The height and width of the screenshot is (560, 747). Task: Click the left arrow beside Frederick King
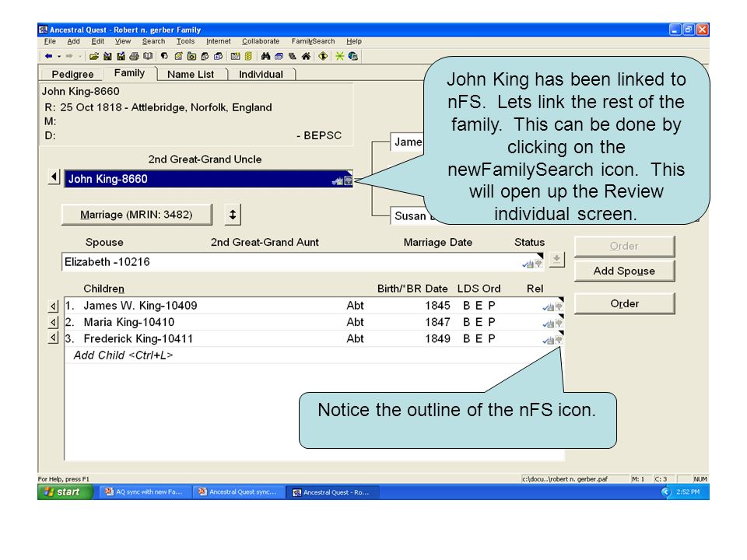coord(54,338)
